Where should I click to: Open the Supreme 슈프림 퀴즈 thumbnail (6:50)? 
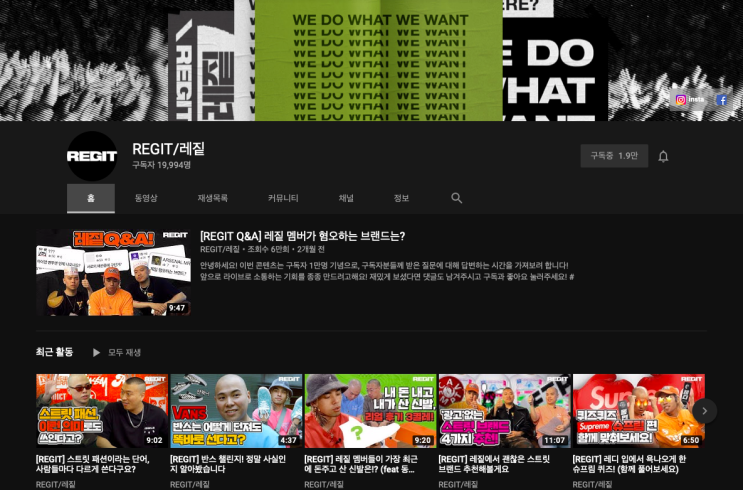(x=638, y=411)
